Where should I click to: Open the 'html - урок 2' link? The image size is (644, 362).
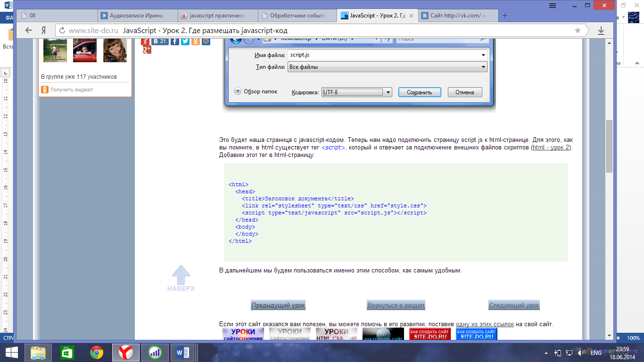point(551,148)
